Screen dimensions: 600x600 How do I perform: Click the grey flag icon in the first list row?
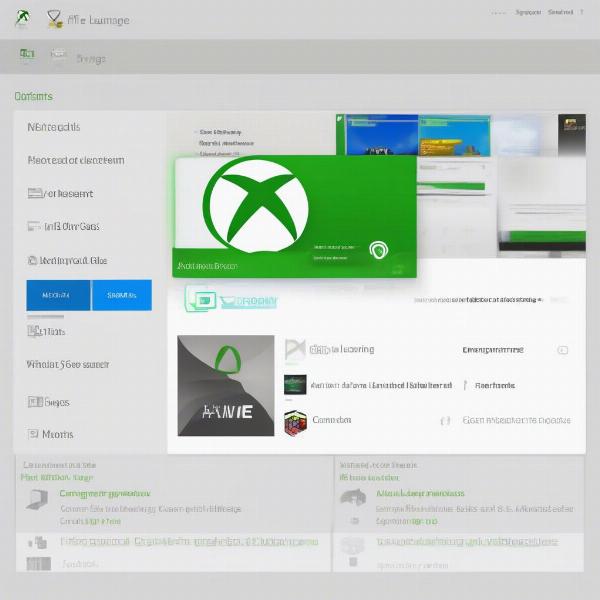[295, 349]
